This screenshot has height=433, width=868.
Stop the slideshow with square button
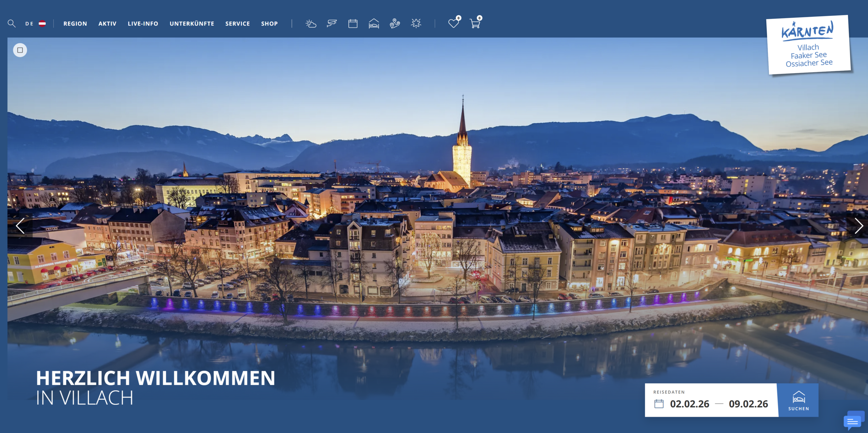click(x=20, y=50)
